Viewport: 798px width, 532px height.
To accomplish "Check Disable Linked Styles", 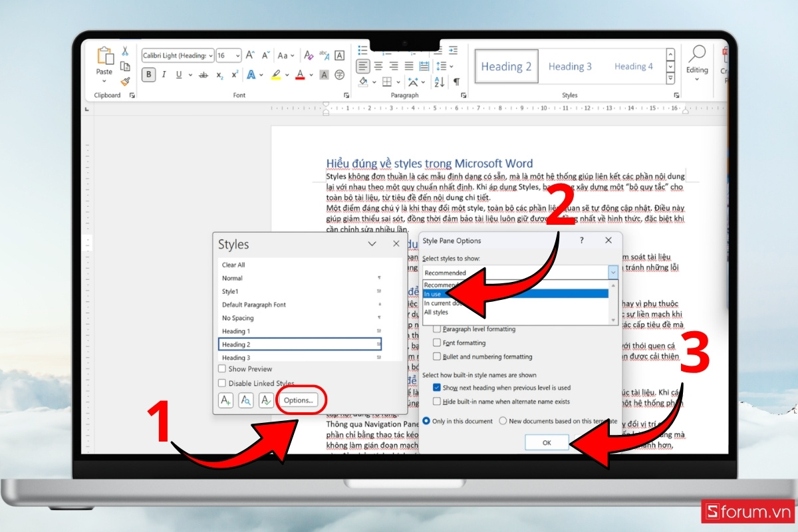I will pyautogui.click(x=222, y=383).
